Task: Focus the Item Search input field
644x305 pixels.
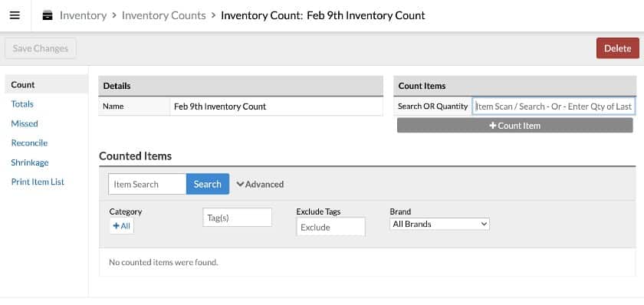Action: [147, 184]
